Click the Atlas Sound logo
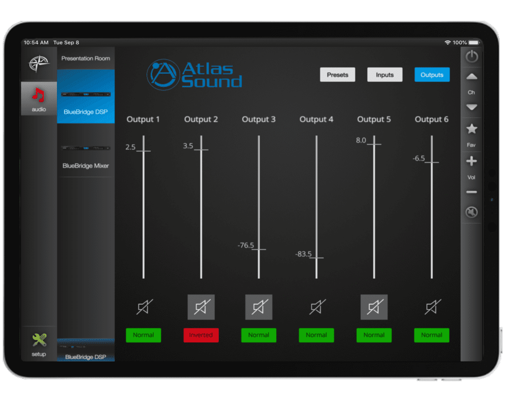 click(195, 75)
